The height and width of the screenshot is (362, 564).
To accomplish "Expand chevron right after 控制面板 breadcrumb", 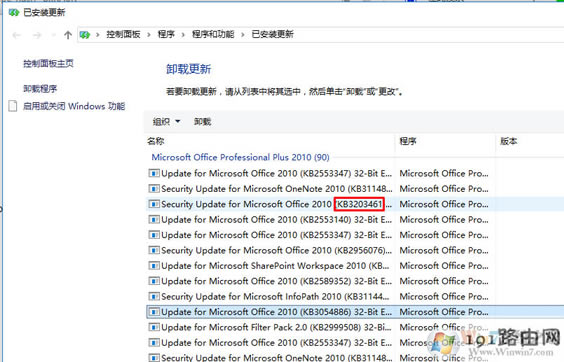I will point(149,35).
